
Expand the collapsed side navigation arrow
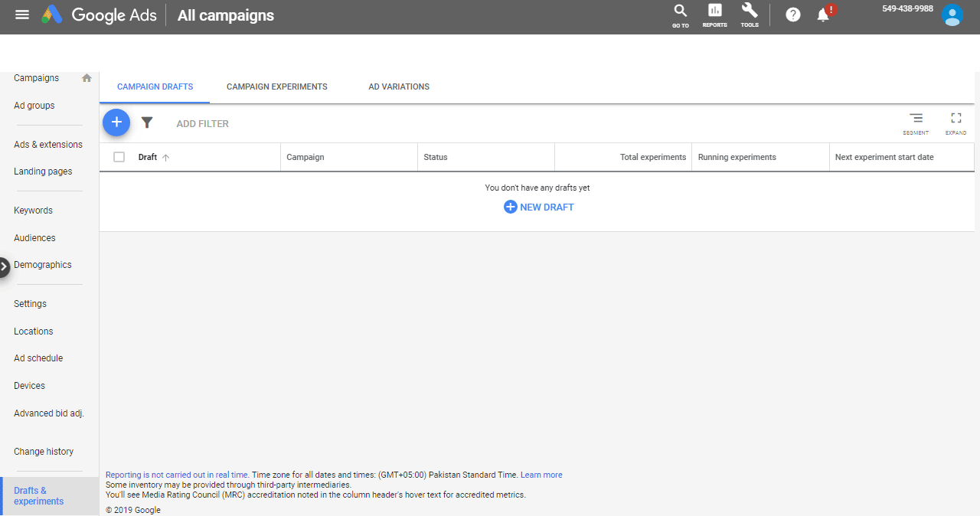tap(5, 266)
